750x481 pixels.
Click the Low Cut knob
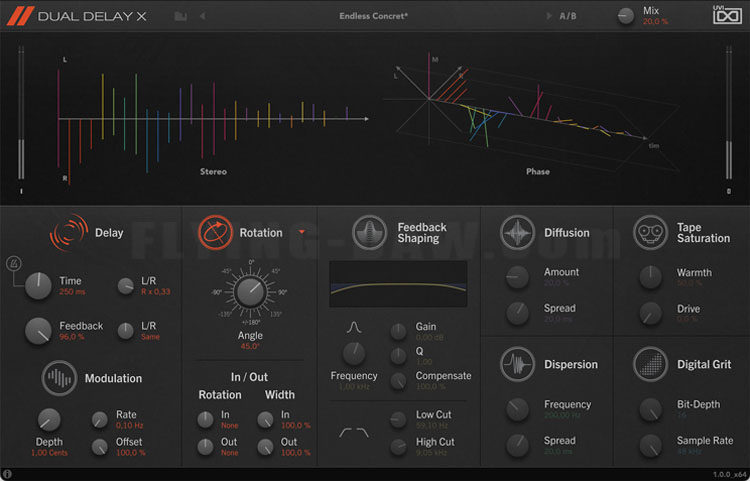(x=398, y=420)
